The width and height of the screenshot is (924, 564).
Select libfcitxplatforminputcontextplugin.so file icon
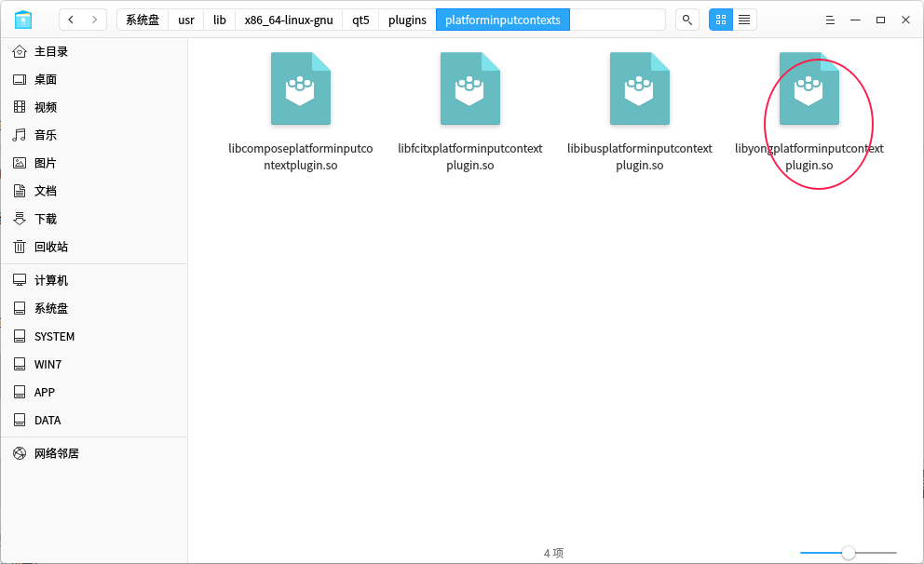(x=470, y=88)
